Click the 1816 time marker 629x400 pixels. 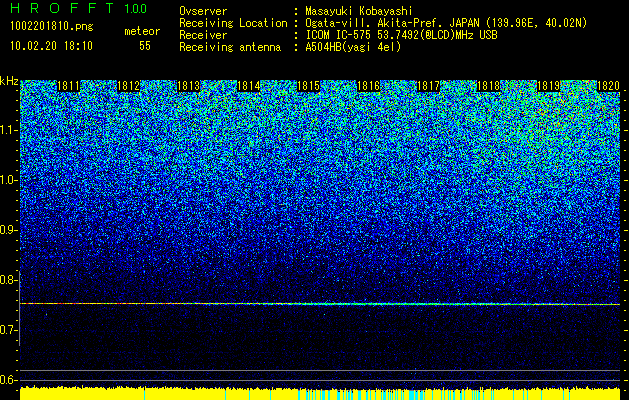(x=368, y=86)
